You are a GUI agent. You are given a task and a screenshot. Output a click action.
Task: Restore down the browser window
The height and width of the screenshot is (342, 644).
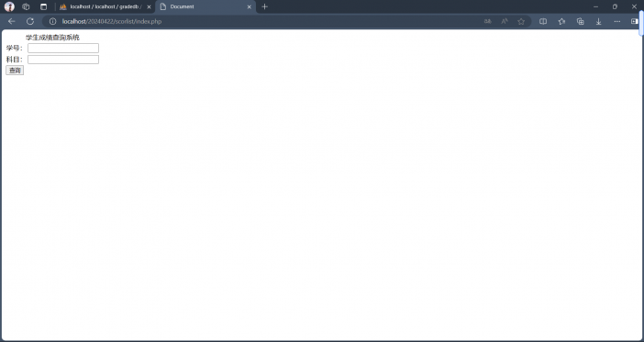pyautogui.click(x=615, y=6)
